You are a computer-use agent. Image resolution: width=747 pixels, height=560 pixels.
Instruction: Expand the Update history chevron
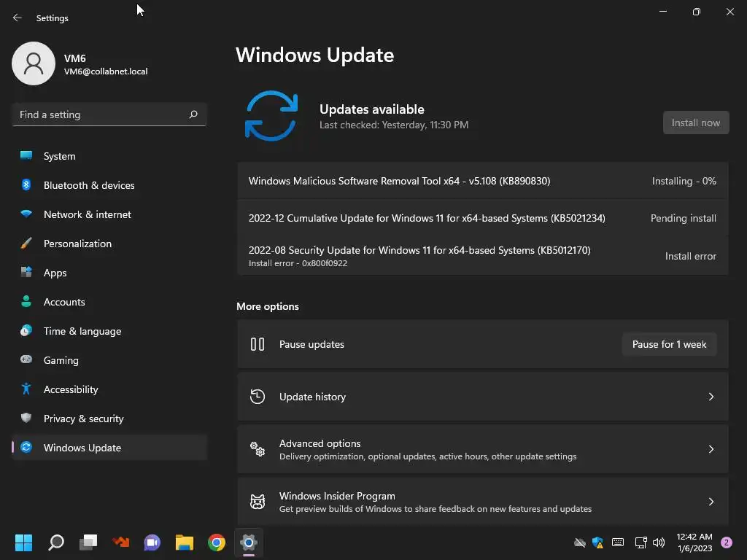711,397
